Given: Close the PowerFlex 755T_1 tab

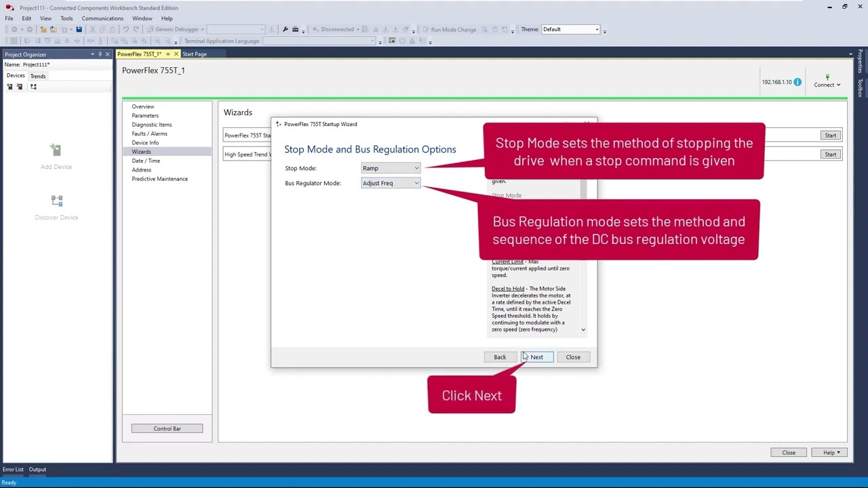Looking at the screenshot, I should [176, 54].
